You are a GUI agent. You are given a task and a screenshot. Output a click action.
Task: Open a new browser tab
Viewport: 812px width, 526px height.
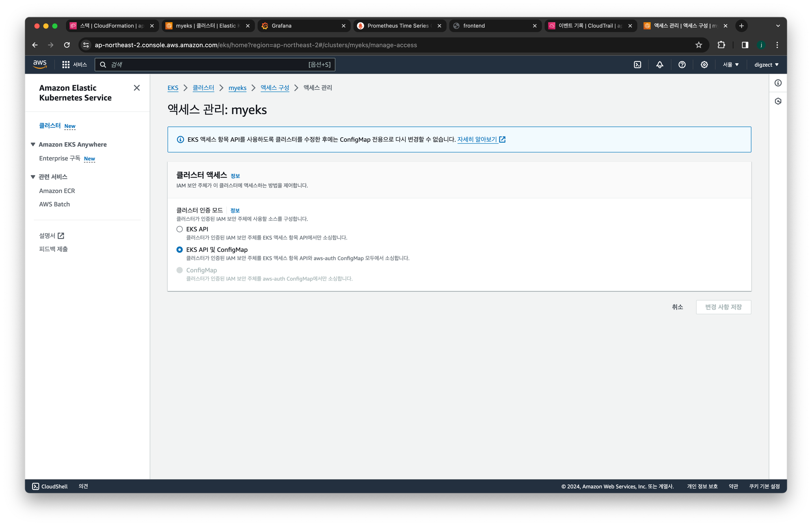pyautogui.click(x=741, y=26)
